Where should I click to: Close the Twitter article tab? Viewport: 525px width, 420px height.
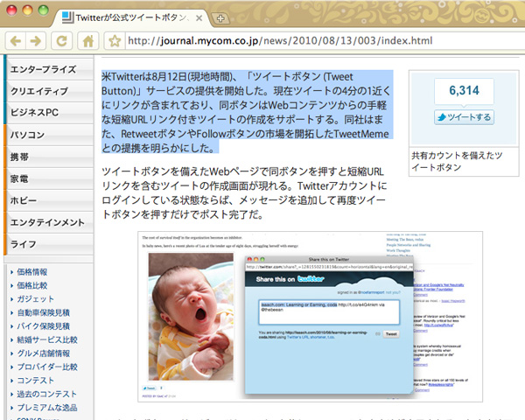coord(199,18)
